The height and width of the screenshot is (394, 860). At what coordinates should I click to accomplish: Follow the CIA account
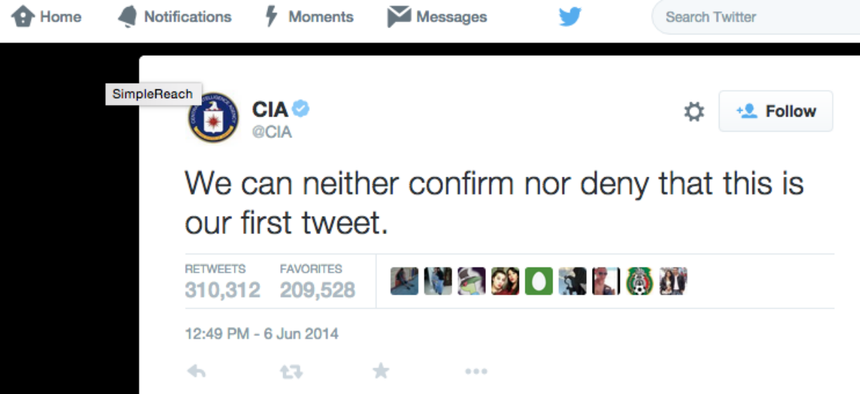(x=776, y=111)
